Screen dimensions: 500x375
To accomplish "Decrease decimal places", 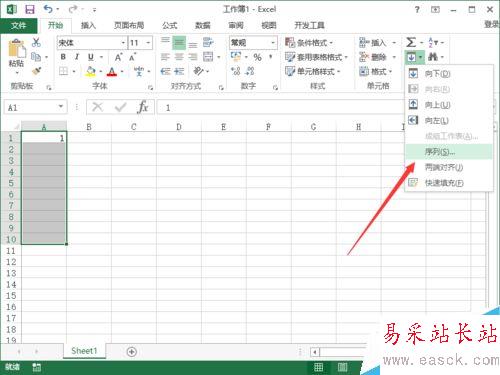I will point(250,71).
